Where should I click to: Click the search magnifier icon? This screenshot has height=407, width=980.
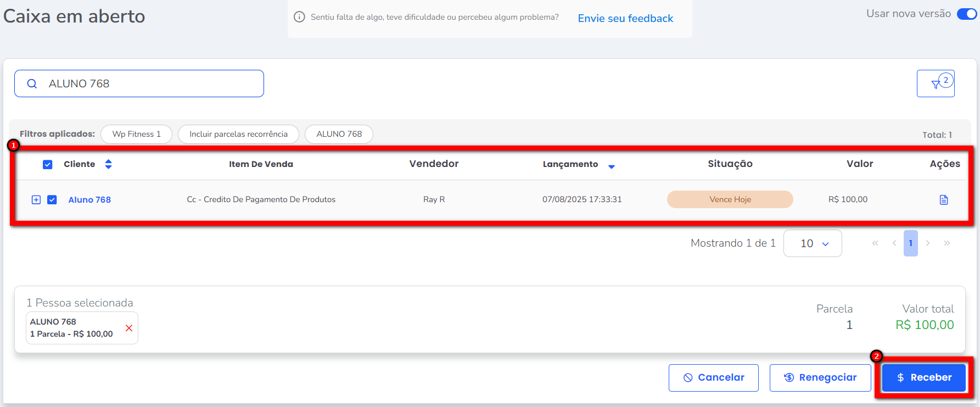pos(32,83)
